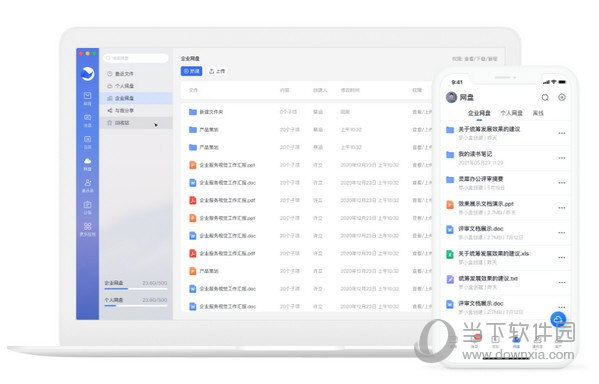Viewport: 599px width, 384px height.
Task: Open the contacts (通讯录) sidebar icon
Action: click(x=87, y=183)
